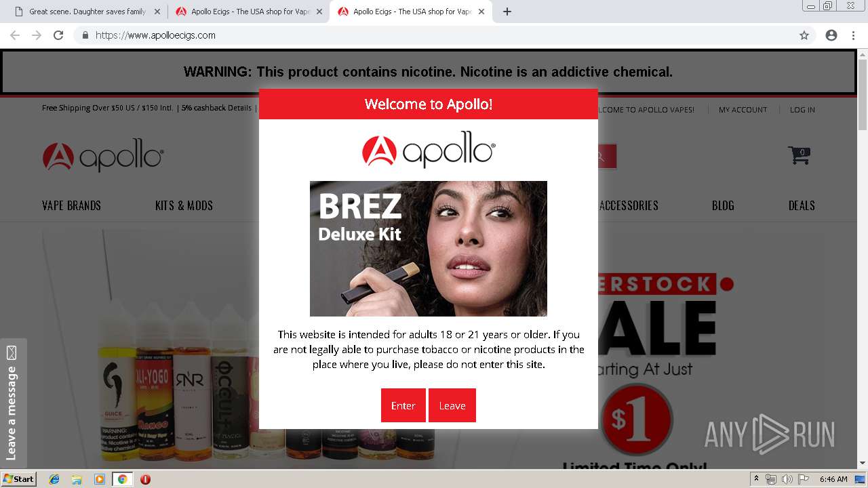868x488 pixels.
Task: Open the Accessories menu
Action: pos(629,205)
